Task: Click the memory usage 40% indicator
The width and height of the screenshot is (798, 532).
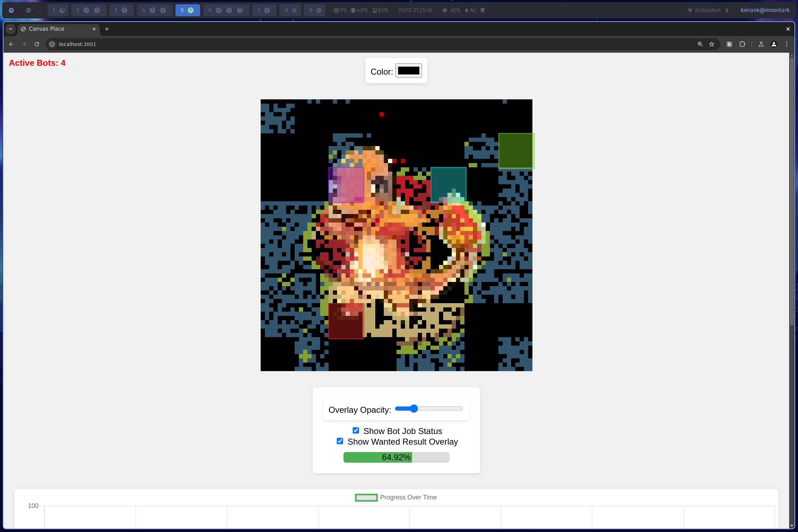Action: pos(359,10)
